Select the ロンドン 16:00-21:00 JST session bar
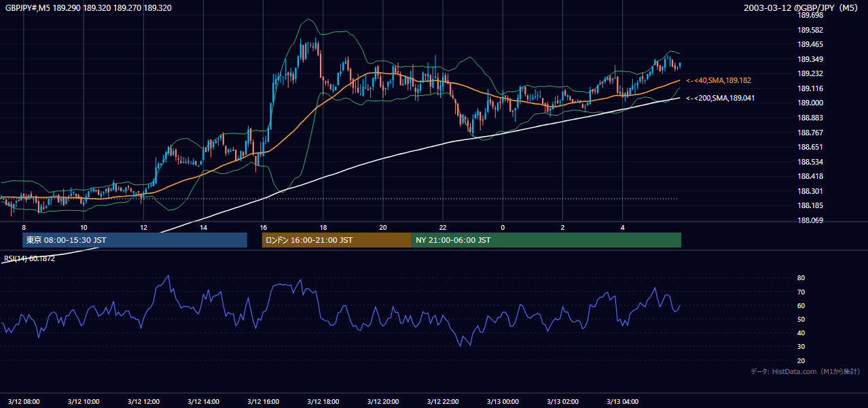868x408 pixels. coord(336,240)
